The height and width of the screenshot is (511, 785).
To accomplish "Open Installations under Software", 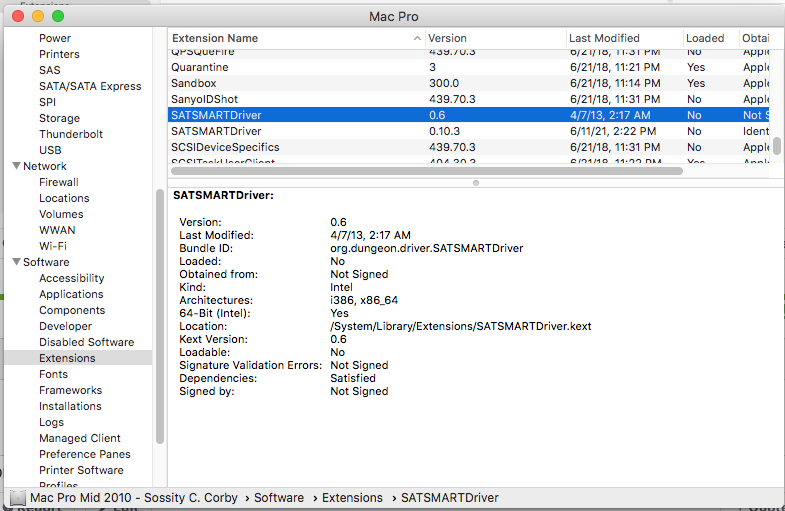I will point(70,406).
